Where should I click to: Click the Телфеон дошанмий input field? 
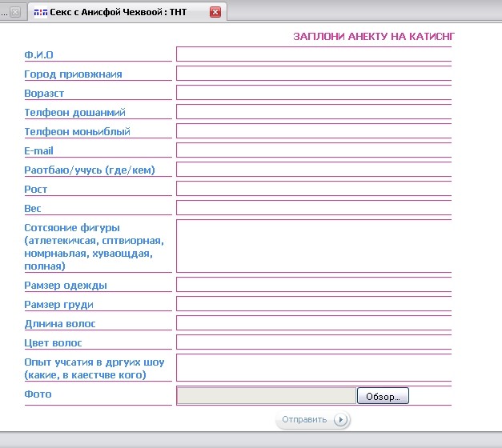click(313, 112)
